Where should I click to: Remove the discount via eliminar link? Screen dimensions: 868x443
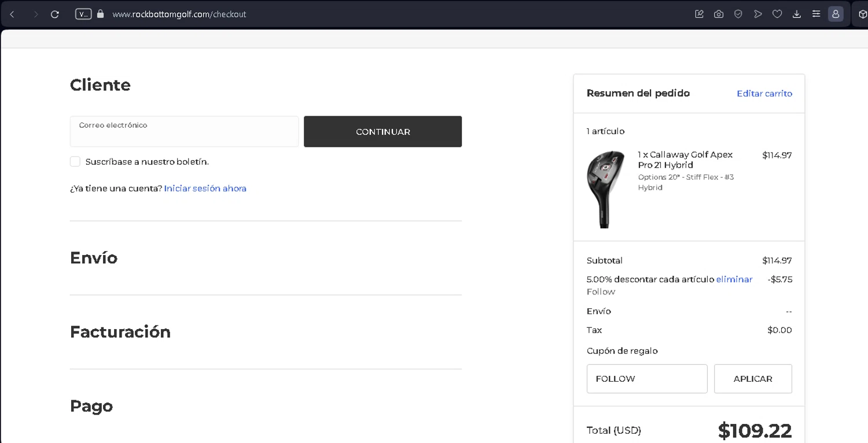pyautogui.click(x=734, y=279)
